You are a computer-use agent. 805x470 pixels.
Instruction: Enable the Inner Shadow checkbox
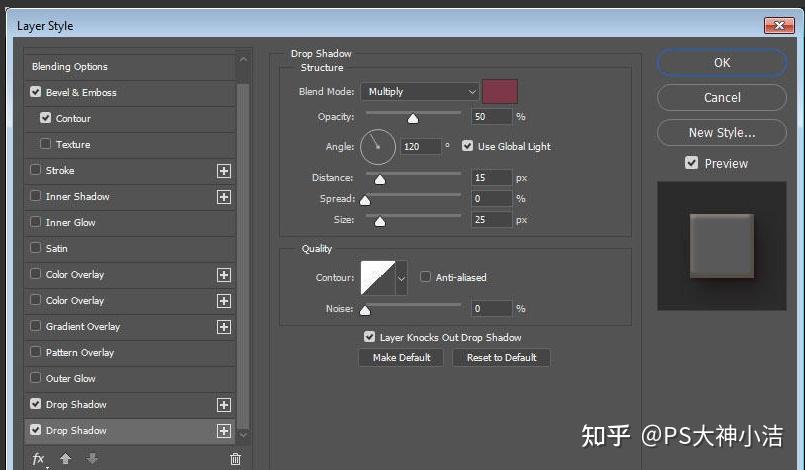point(35,196)
